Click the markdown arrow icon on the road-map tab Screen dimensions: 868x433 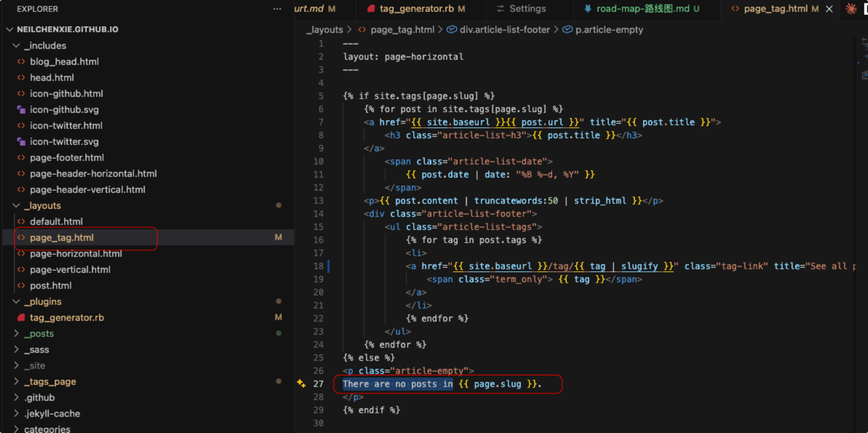588,9
